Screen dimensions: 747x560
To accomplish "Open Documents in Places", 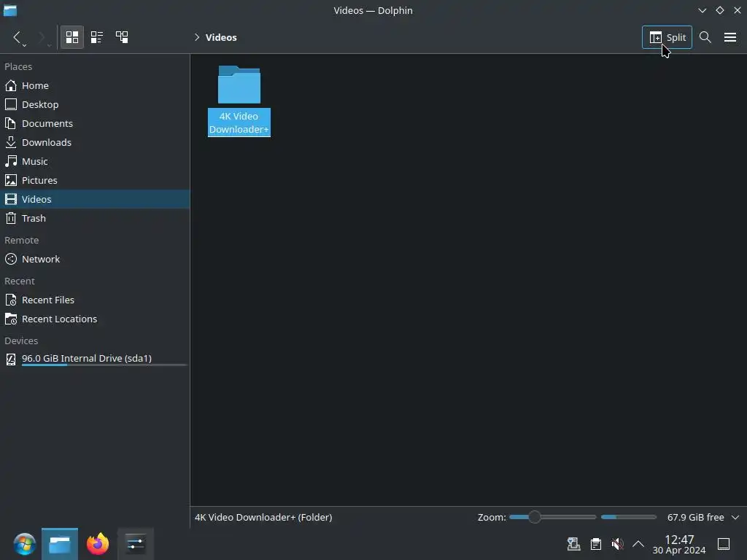I will 95,123.
